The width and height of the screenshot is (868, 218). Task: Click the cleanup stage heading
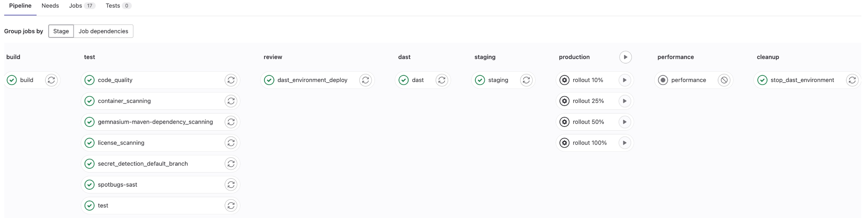pos(768,57)
